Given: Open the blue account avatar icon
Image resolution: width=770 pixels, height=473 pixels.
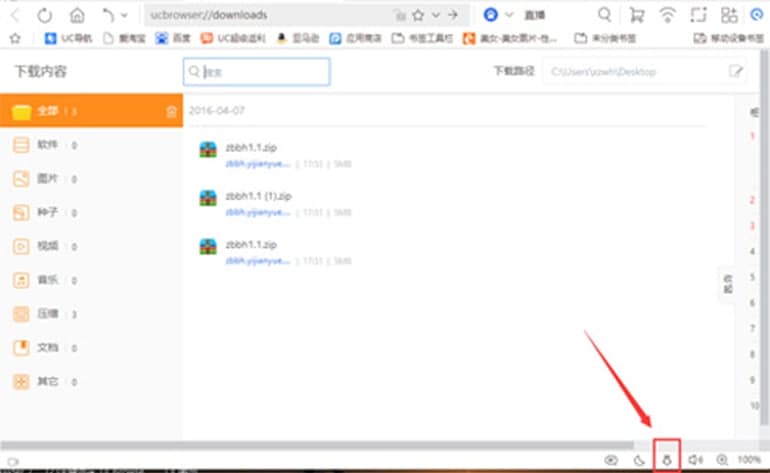Looking at the screenshot, I should click(x=490, y=15).
